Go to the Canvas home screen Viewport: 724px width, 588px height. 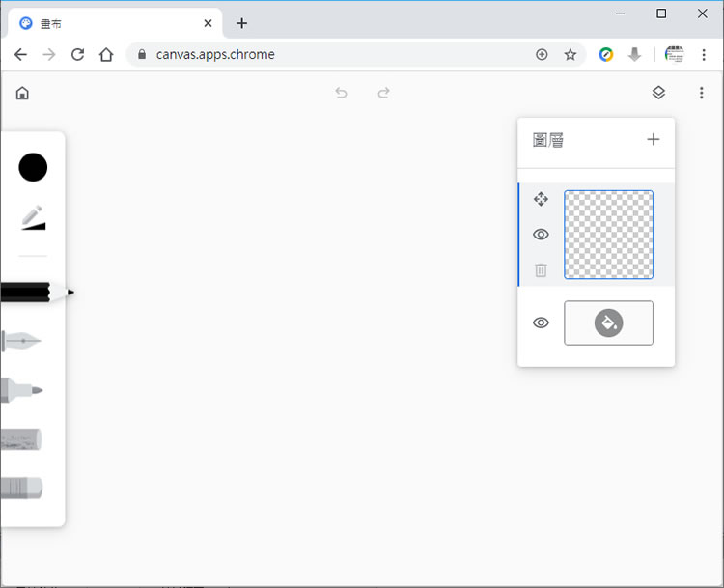point(22,93)
